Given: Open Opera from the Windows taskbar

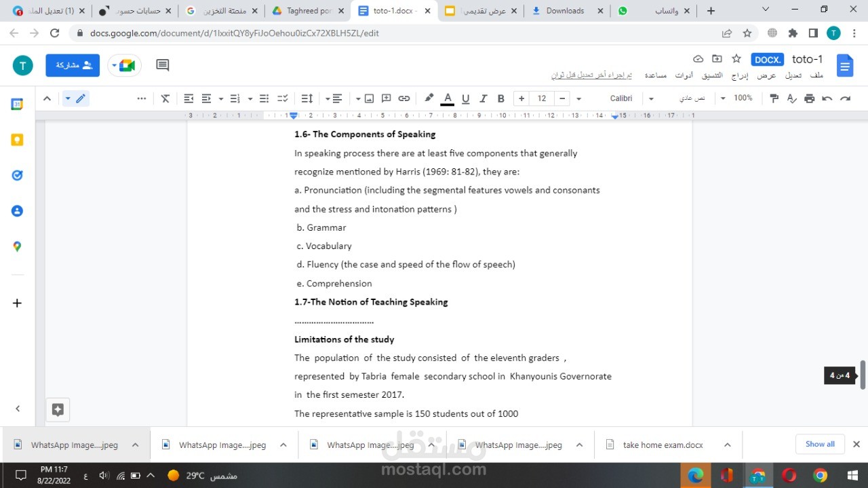Looking at the screenshot, I should click(x=789, y=475).
